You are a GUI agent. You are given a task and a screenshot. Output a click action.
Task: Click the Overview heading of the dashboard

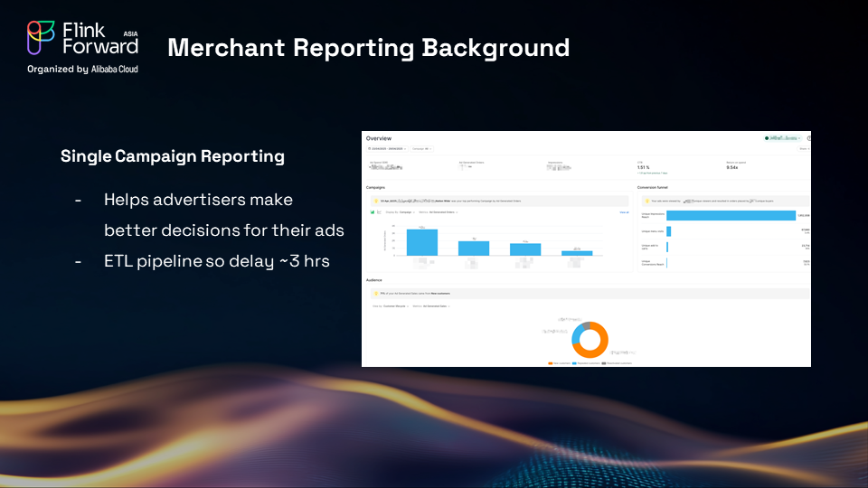[x=379, y=138]
